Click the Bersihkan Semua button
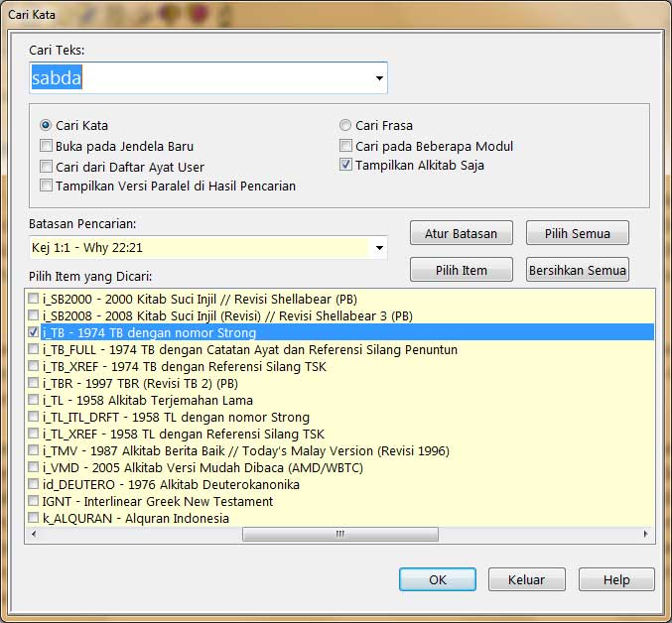This screenshot has height=623, width=672. pos(578,270)
